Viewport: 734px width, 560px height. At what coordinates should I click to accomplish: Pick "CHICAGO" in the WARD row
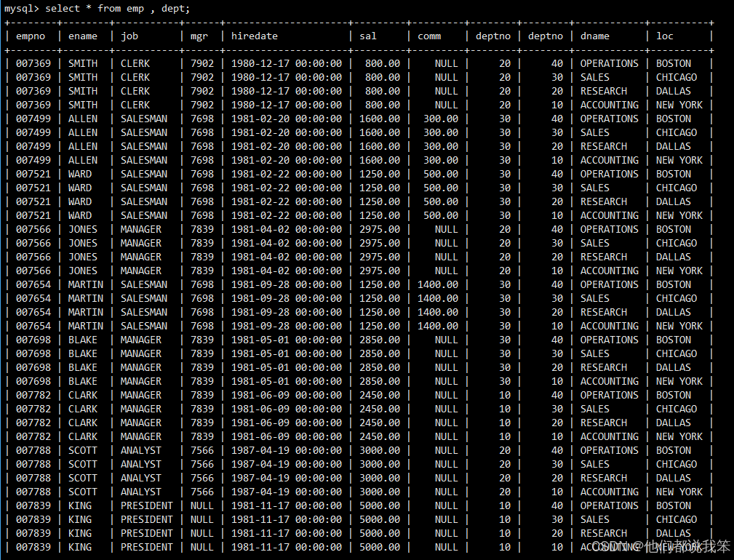677,188
